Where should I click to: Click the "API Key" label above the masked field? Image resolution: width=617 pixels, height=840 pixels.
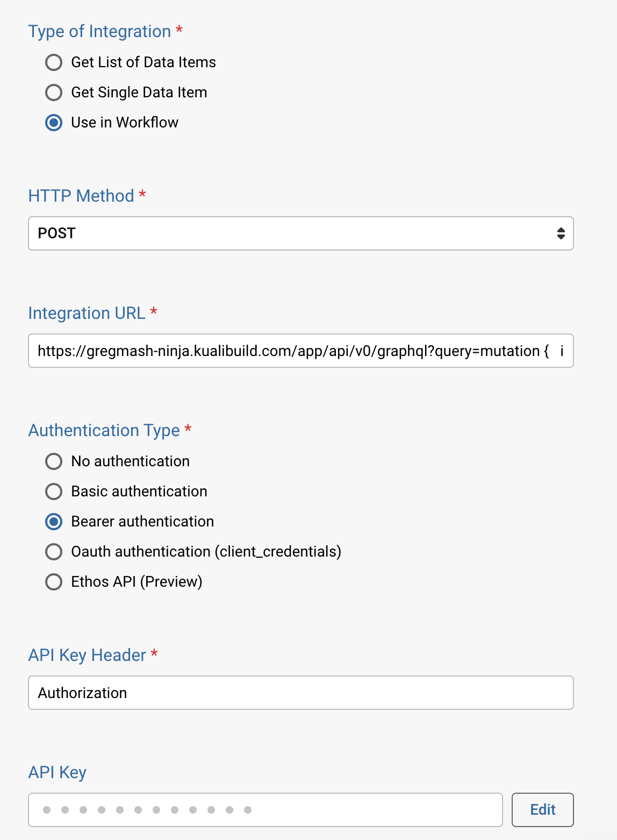pos(57,772)
